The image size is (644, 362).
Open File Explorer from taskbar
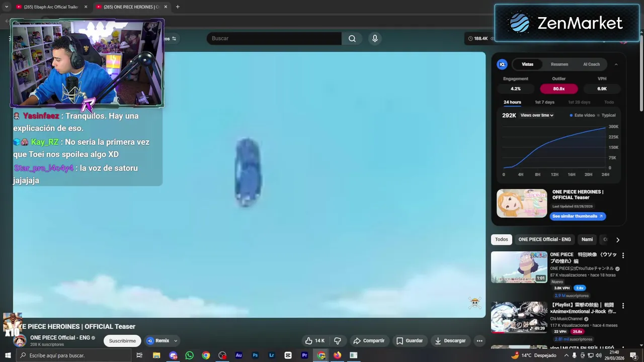(x=156, y=355)
